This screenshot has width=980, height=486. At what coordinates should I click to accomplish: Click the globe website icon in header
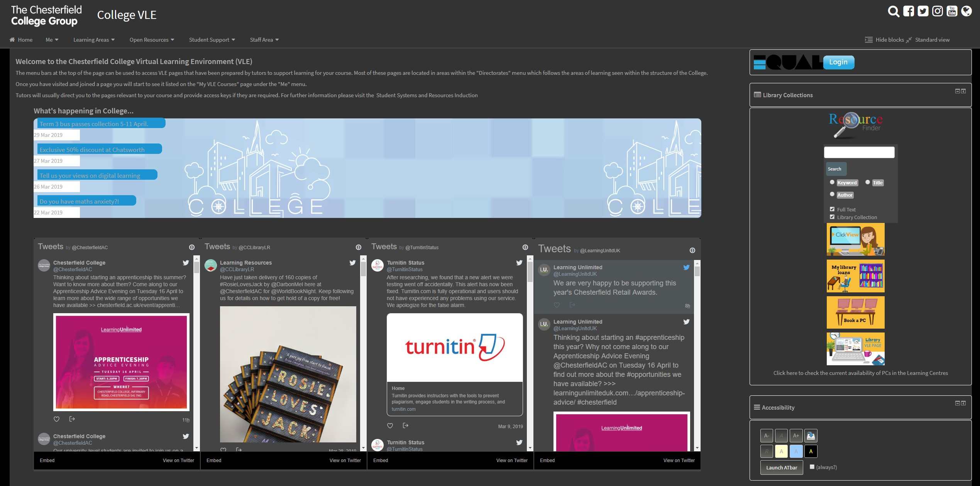tap(966, 11)
